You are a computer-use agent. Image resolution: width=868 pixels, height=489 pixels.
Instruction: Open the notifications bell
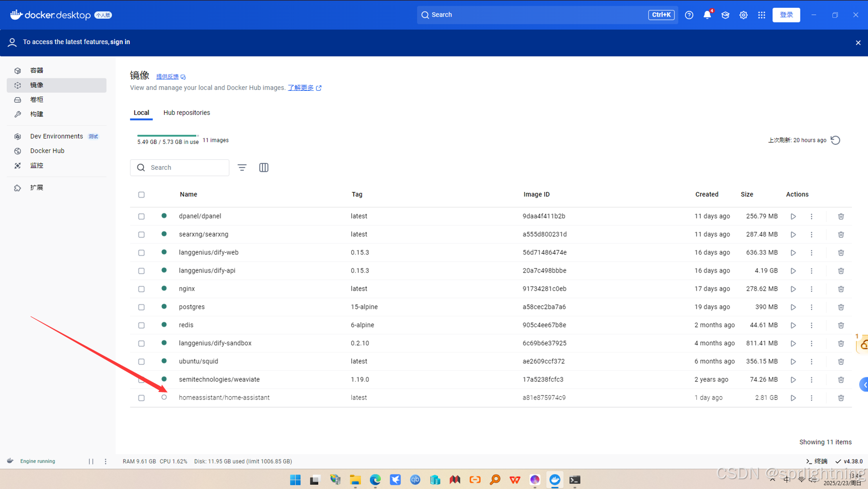(x=707, y=15)
